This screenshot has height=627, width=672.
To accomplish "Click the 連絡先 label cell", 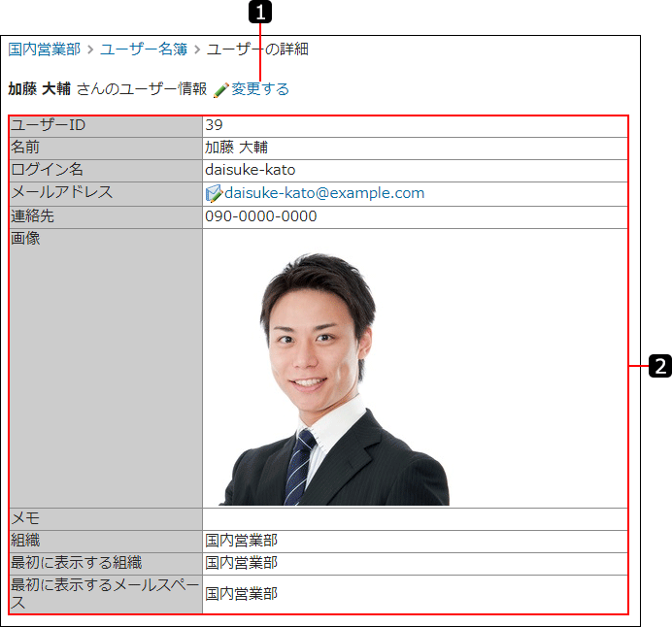I will (x=106, y=217).
